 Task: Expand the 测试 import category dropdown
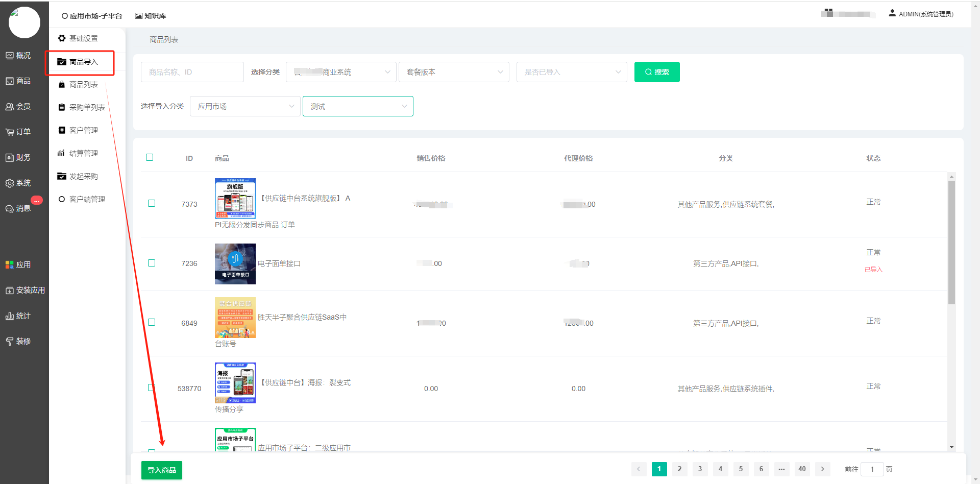pos(358,106)
